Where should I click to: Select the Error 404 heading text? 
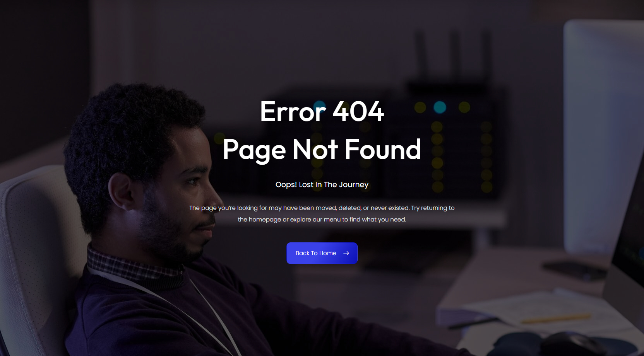[x=322, y=112]
